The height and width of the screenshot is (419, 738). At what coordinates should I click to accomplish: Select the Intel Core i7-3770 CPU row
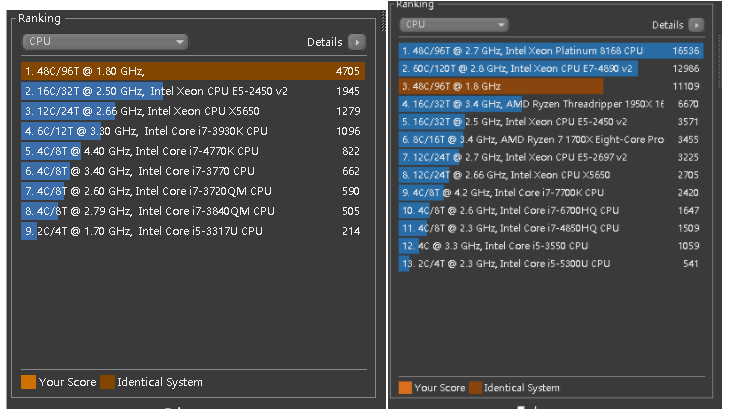[193, 171]
